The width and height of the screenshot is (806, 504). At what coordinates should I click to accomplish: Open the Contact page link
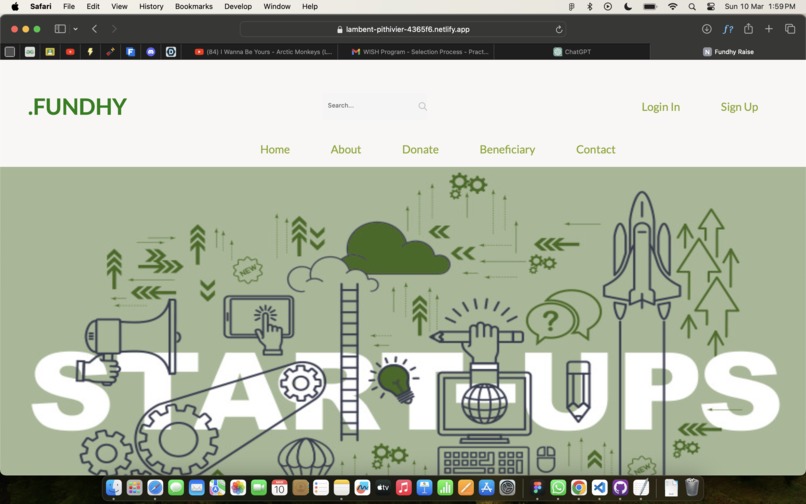[x=595, y=149]
